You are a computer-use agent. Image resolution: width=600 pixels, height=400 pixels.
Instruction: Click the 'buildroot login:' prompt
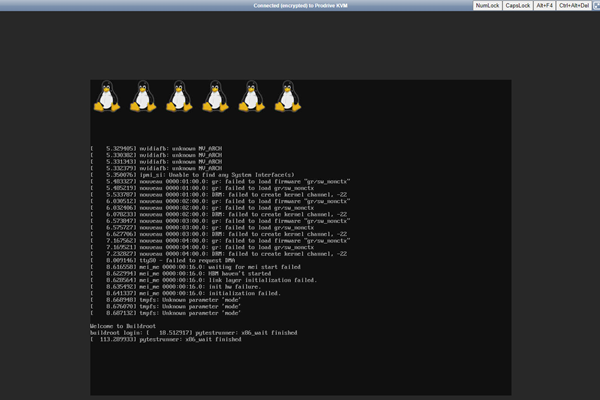pos(116,333)
